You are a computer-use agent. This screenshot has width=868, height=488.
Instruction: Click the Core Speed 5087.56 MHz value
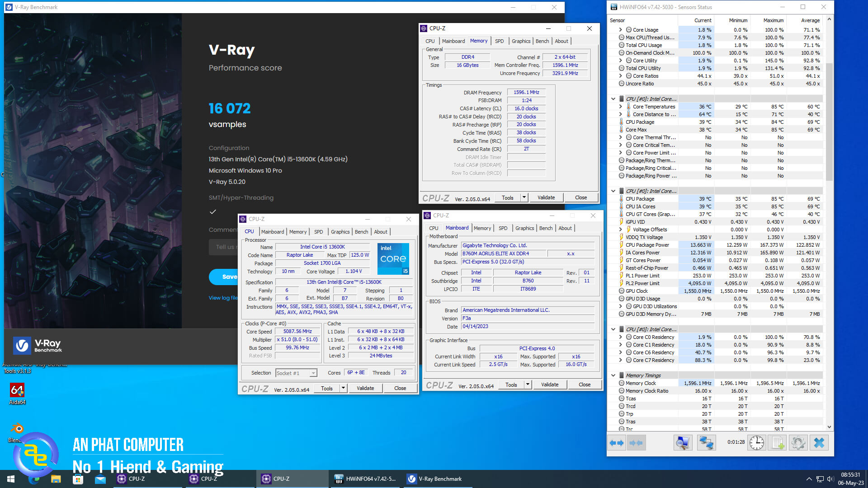pyautogui.click(x=297, y=331)
